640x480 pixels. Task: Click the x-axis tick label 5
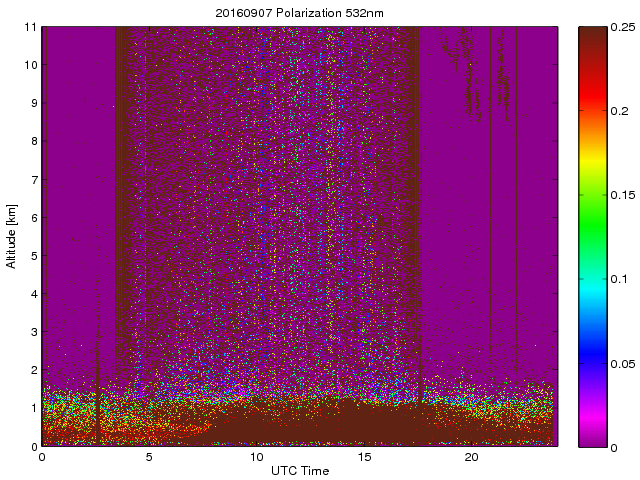149,457
